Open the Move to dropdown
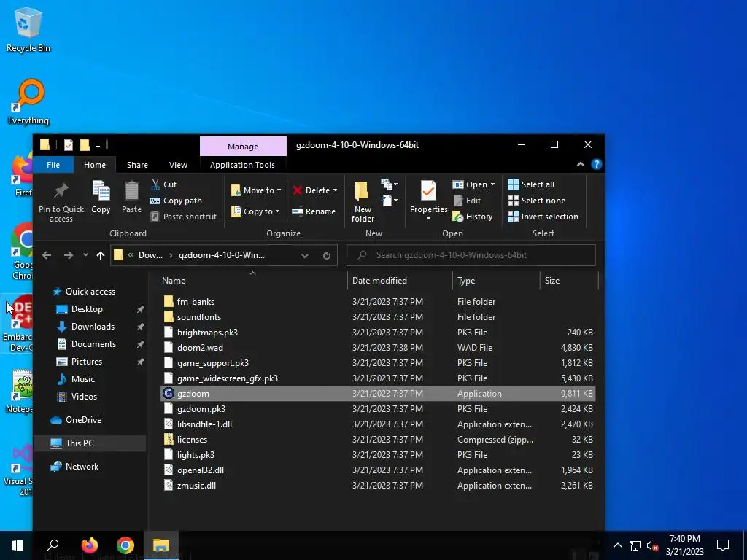 pyautogui.click(x=256, y=190)
